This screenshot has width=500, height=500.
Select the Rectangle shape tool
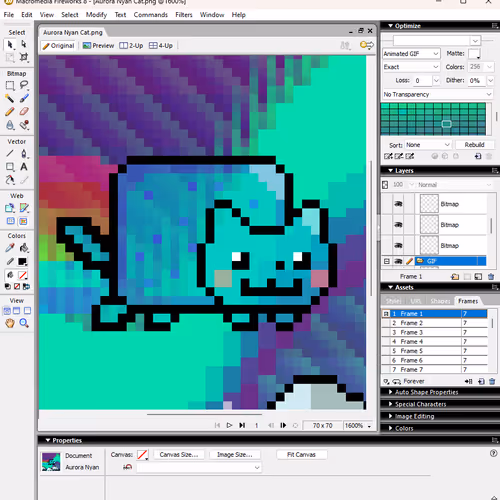(10, 167)
